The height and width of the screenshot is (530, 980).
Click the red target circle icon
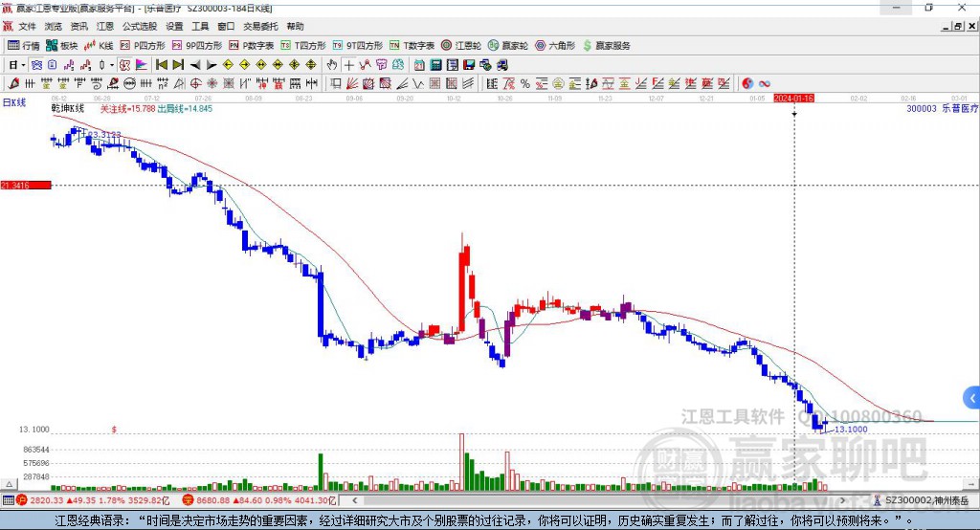[195, 83]
